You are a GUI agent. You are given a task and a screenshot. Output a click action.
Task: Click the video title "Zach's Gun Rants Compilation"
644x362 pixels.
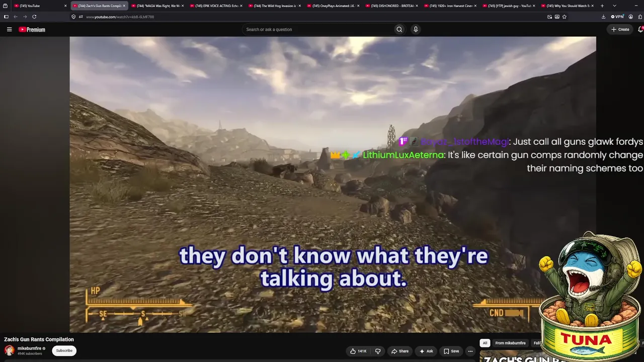[x=39, y=339]
